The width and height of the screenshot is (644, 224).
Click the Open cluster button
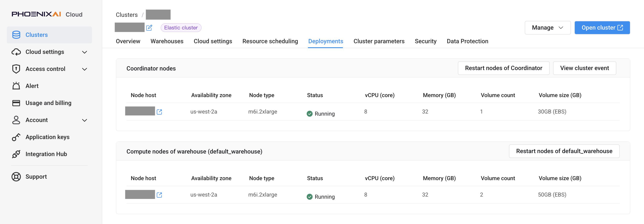tap(602, 27)
